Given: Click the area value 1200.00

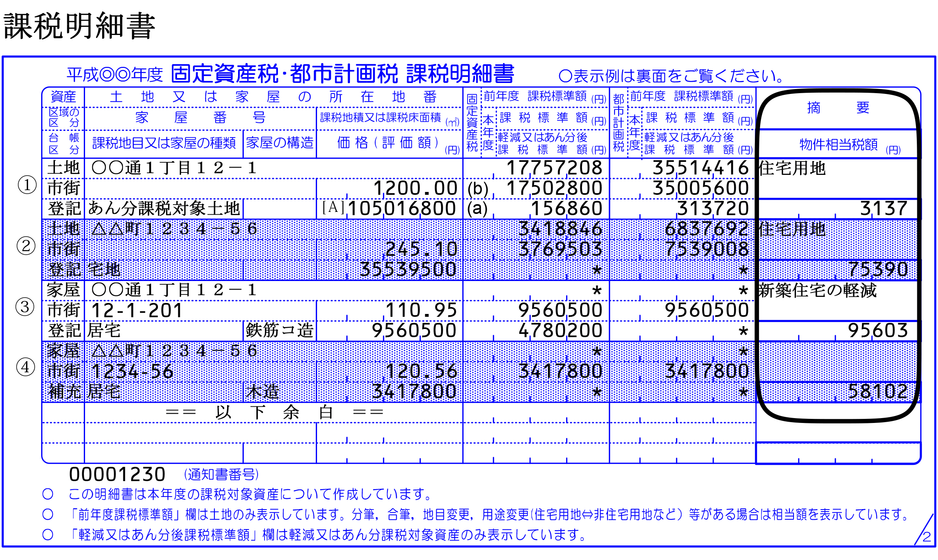Looking at the screenshot, I should (415, 188).
